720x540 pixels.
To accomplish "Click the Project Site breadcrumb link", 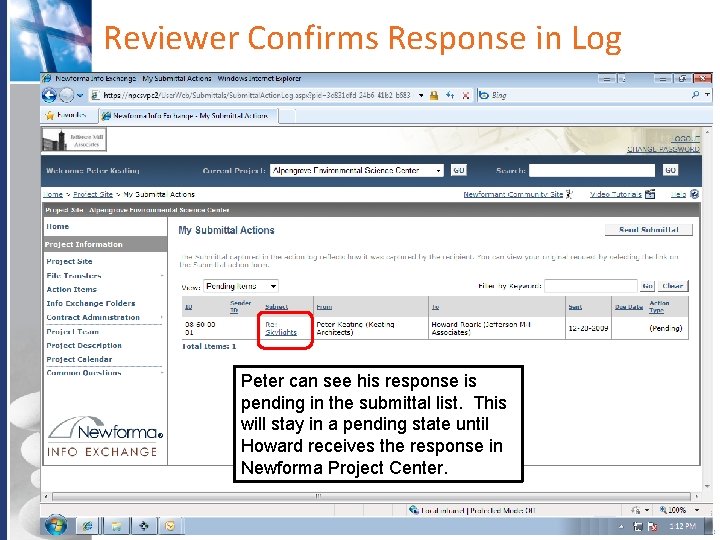I will (x=93, y=195).
